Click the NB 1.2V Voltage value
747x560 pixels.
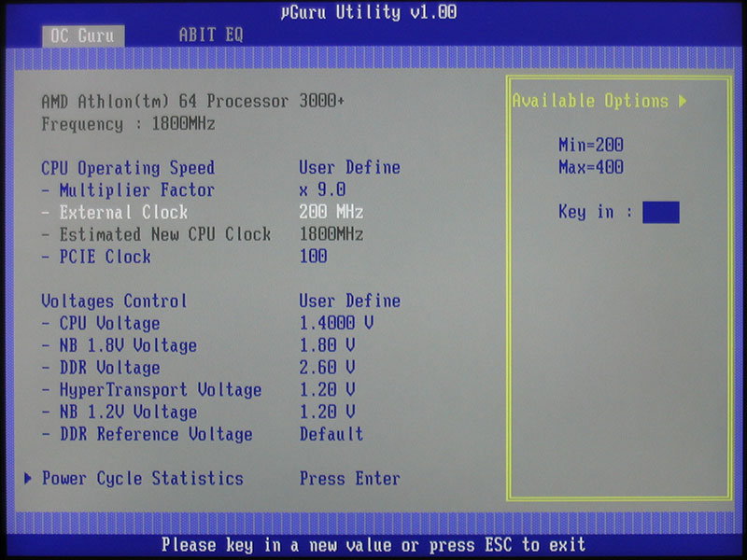327,412
